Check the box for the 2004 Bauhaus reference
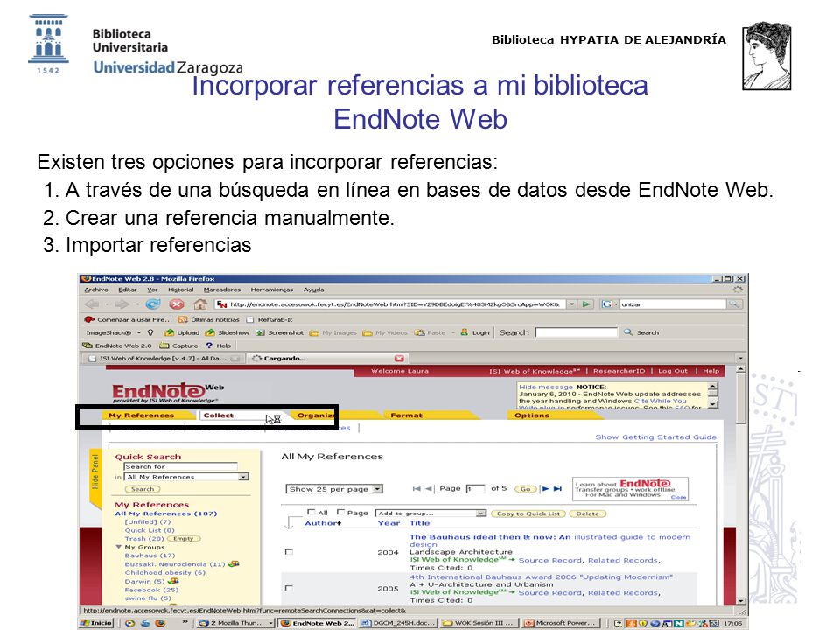840x630 pixels. click(x=290, y=552)
